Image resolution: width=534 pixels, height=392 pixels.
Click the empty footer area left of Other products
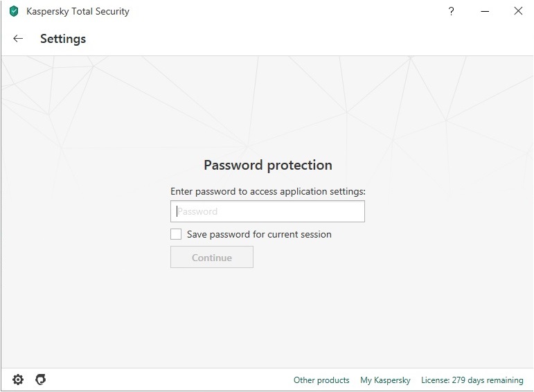[173, 380]
